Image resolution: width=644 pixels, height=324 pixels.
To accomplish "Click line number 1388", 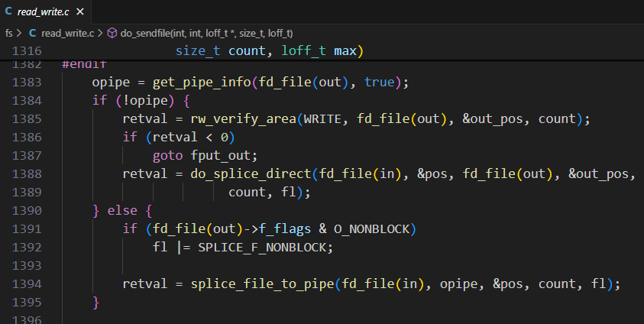I will click(x=27, y=173).
